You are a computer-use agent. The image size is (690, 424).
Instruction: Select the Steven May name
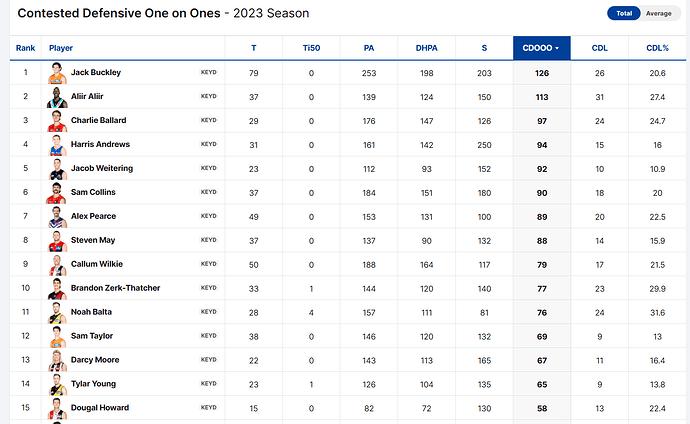[93, 240]
